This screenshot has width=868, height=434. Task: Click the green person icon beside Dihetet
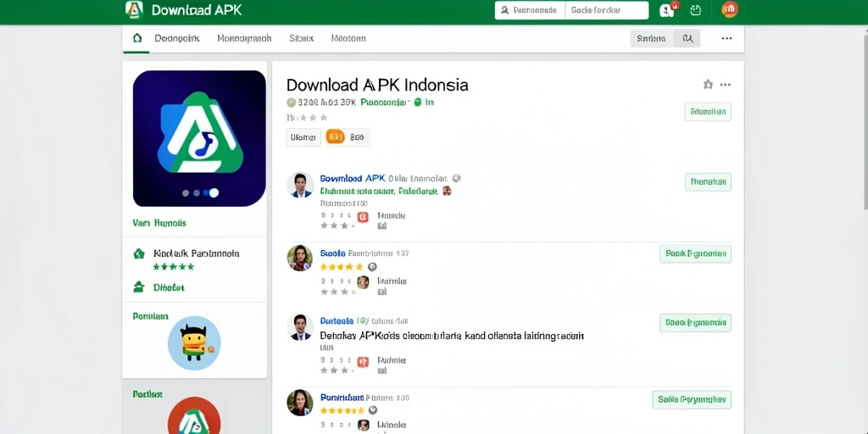click(139, 287)
